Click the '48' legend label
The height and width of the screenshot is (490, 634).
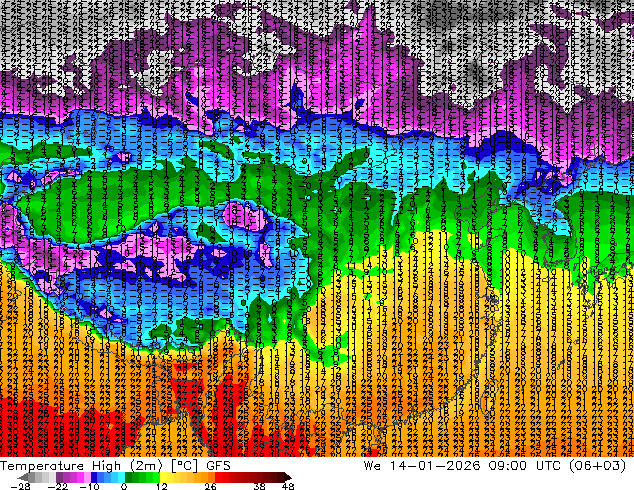point(287,486)
